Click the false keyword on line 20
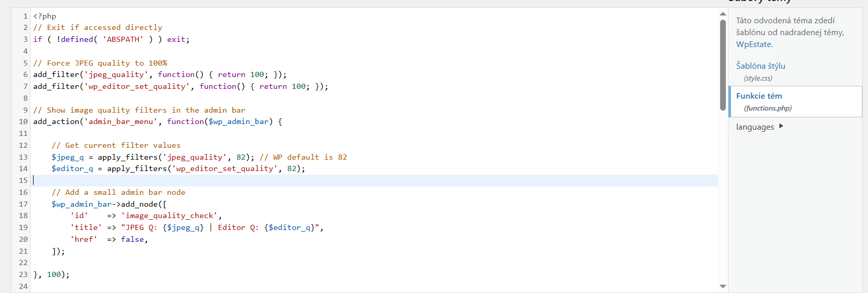868x293 pixels. [x=133, y=239]
